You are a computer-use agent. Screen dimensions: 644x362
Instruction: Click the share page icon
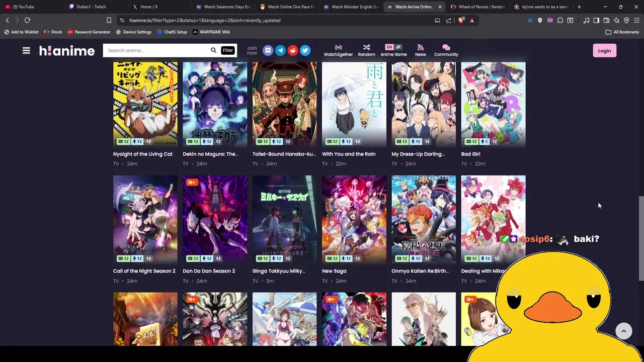448,20
